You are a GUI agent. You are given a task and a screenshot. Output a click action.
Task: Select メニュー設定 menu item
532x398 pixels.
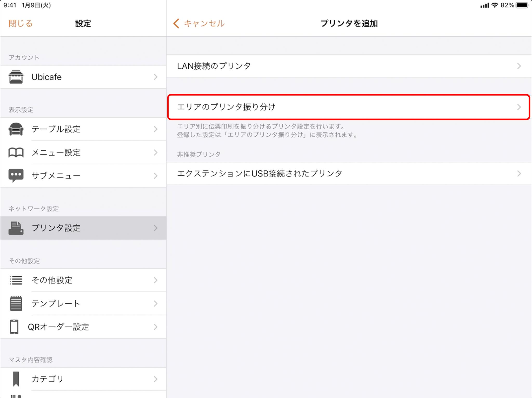(83, 152)
